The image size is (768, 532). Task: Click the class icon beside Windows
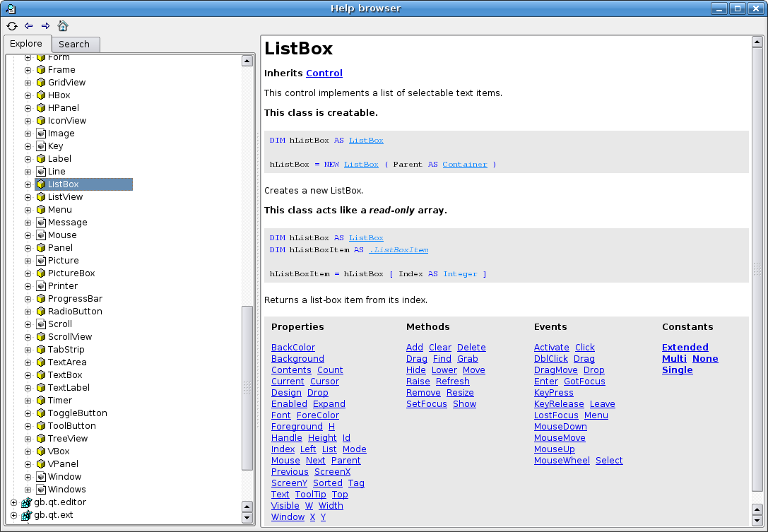coord(41,490)
